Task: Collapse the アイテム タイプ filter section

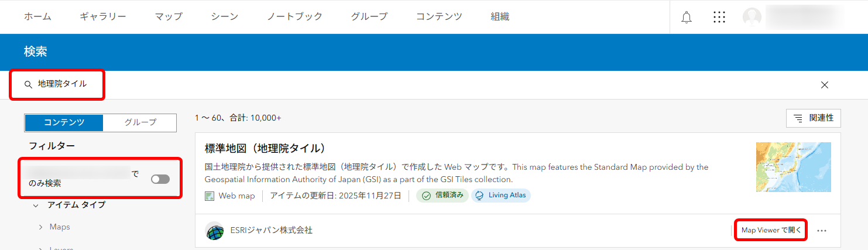Action: (x=36, y=205)
